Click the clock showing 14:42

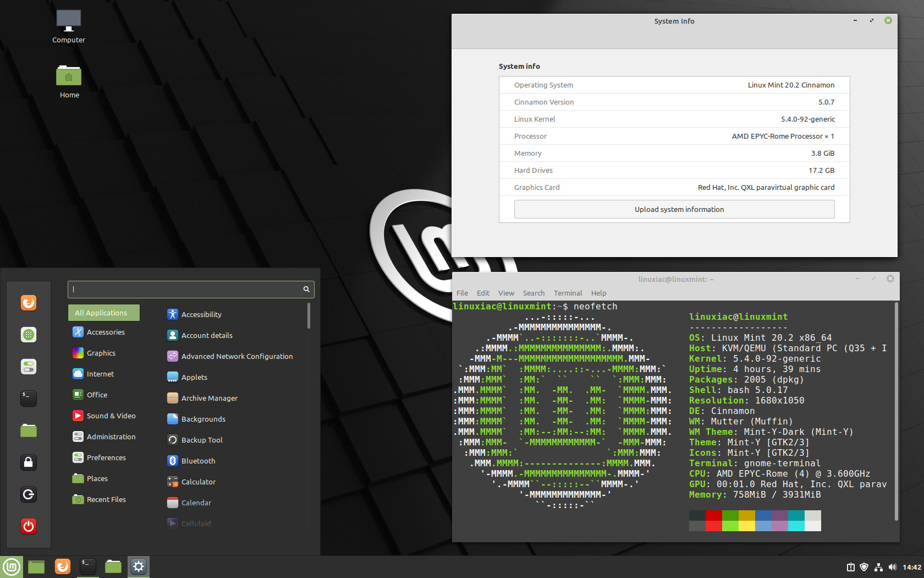coord(911,567)
